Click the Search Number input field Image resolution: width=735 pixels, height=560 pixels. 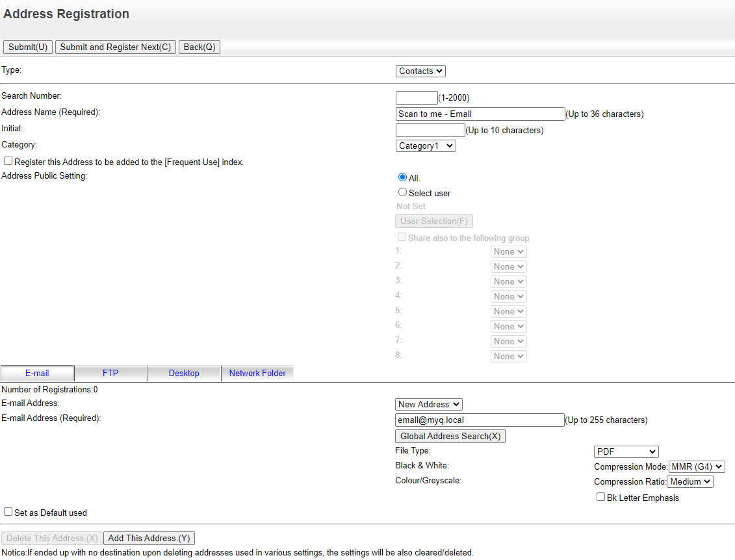point(416,97)
